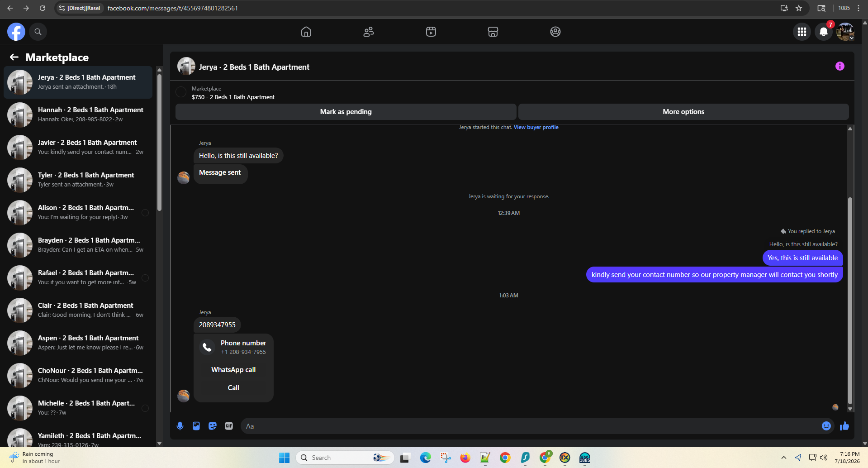
Task: Open Brayden's conversation in the list
Action: tap(78, 245)
